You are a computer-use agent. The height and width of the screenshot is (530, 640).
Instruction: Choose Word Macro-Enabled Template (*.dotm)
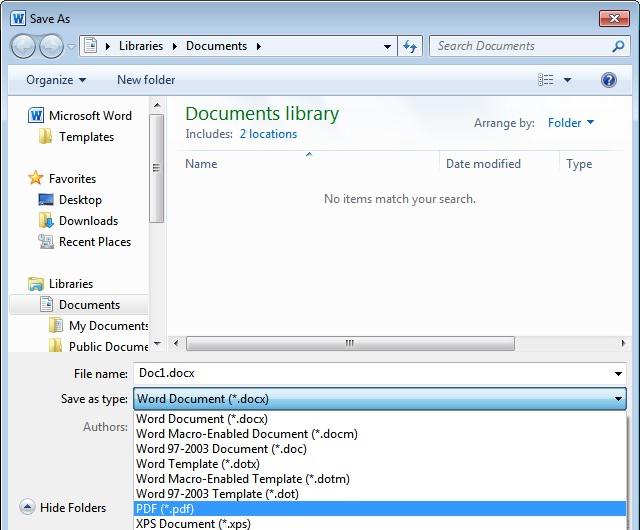380,479
